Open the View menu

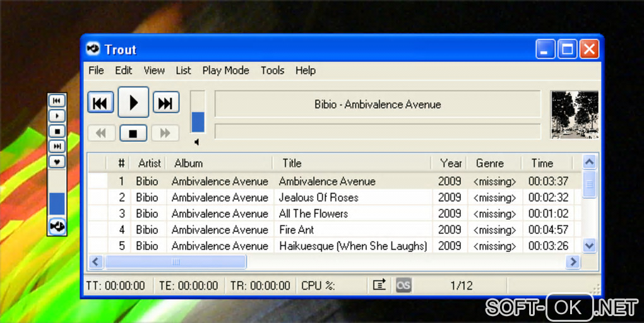coord(154,71)
